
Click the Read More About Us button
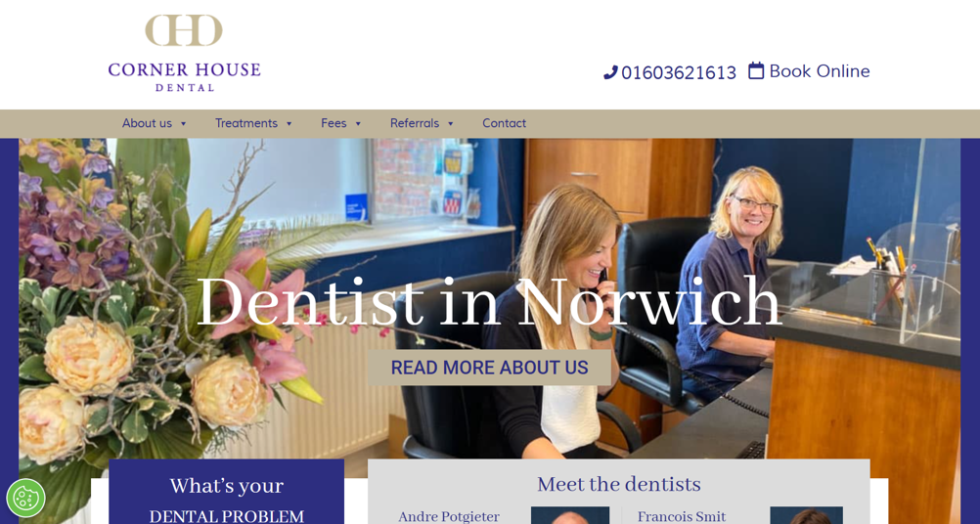[x=489, y=368]
